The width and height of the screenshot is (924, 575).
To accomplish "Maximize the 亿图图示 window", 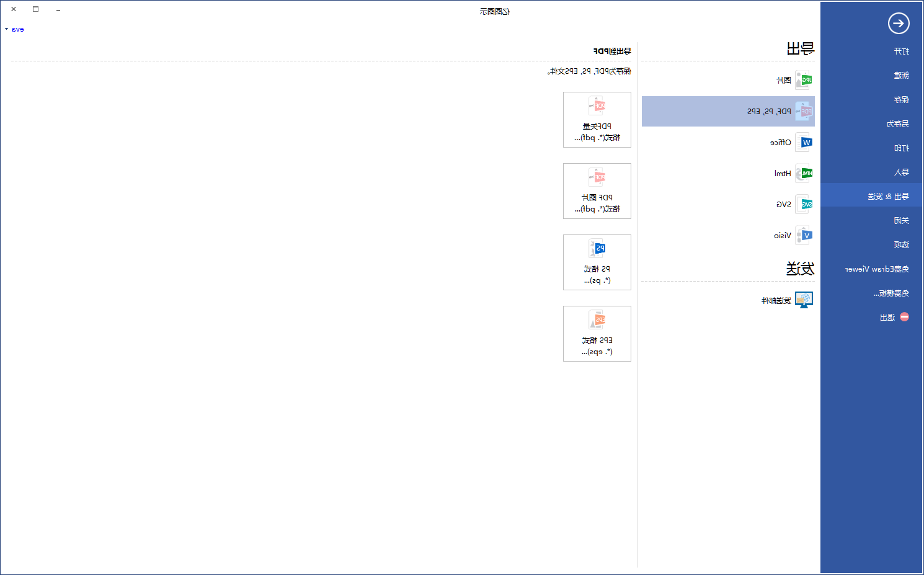I will (x=35, y=9).
